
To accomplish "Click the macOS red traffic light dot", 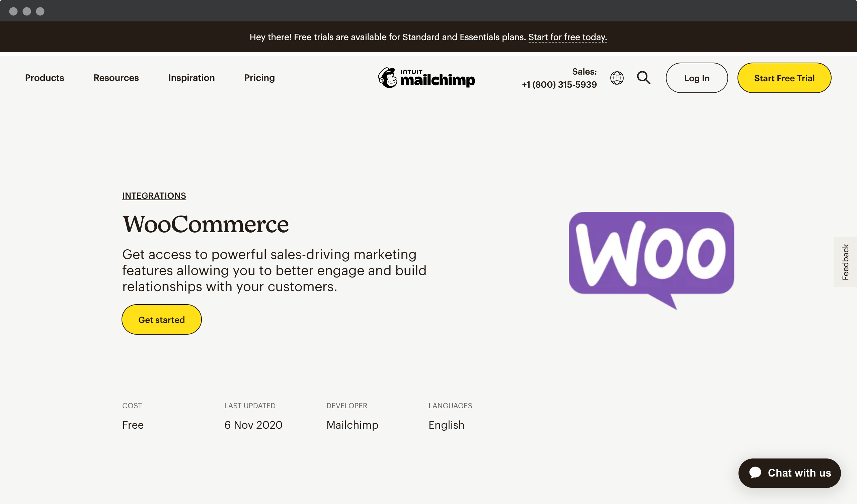I will (x=14, y=11).
